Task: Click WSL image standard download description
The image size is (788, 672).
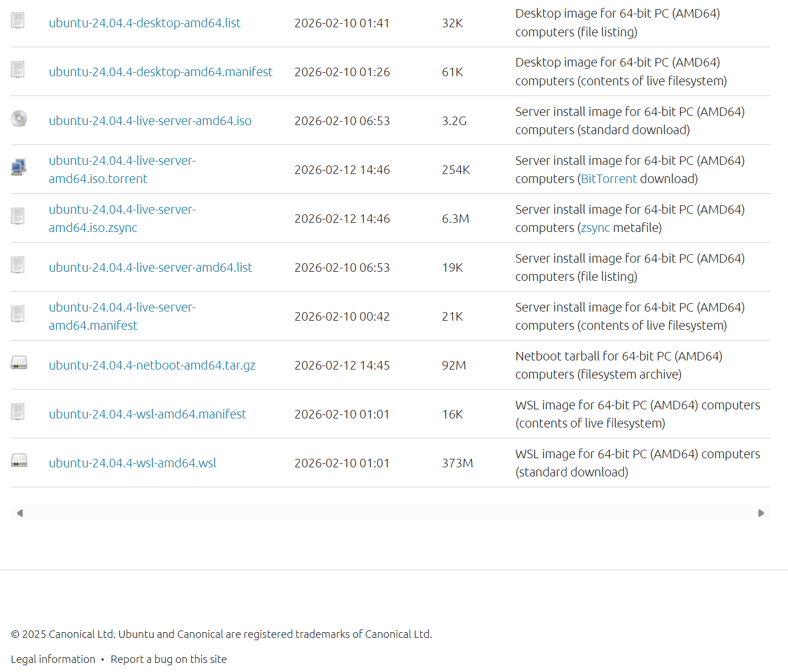Action: [x=637, y=463]
